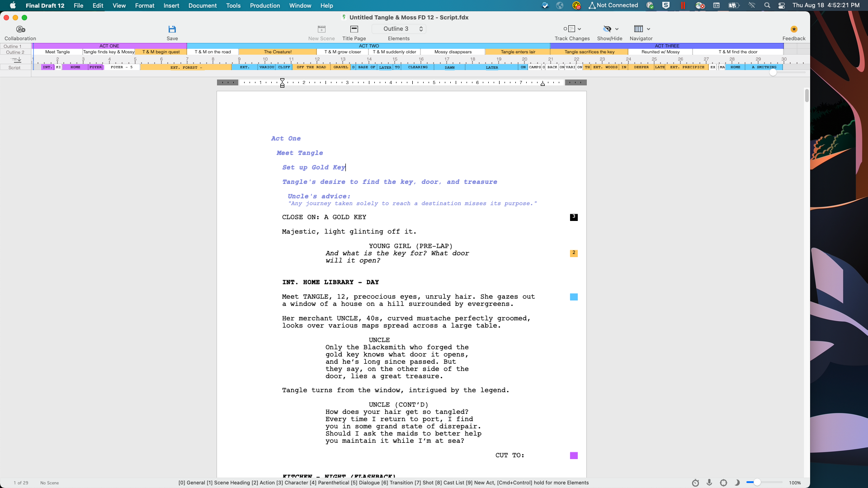Open the Production menu
Image resolution: width=868 pixels, height=488 pixels.
pyautogui.click(x=264, y=5)
